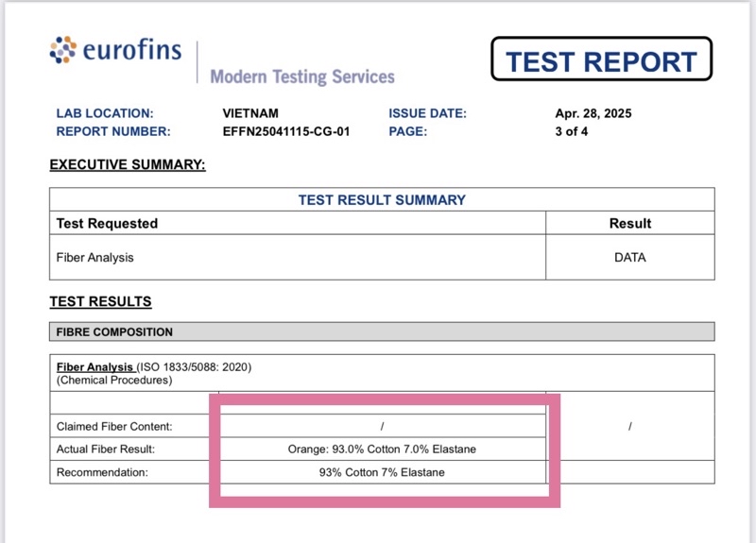Click the FIBRE COMPOSITION gray section bar
The width and height of the screenshot is (756, 543).
pos(382,331)
